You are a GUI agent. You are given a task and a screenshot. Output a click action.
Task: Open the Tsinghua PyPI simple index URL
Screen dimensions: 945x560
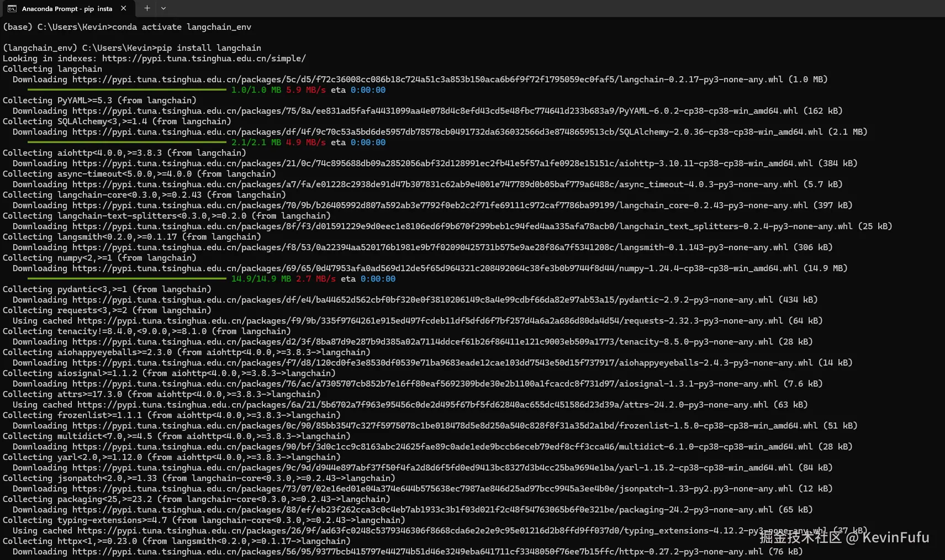pyautogui.click(x=204, y=59)
